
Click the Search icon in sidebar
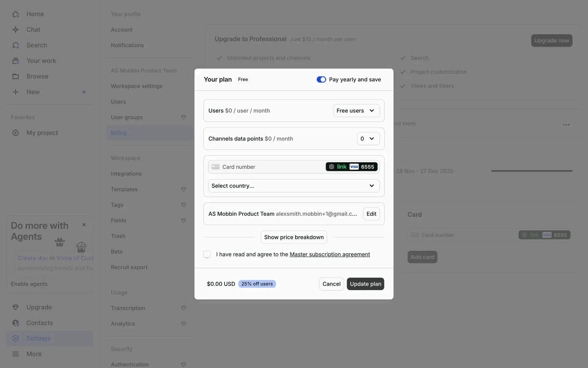(16, 45)
